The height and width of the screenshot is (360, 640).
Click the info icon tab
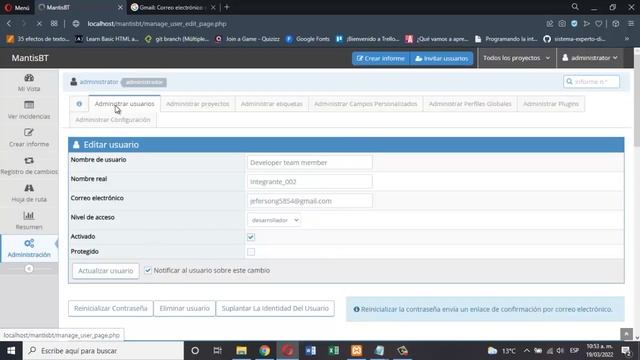pyautogui.click(x=79, y=104)
